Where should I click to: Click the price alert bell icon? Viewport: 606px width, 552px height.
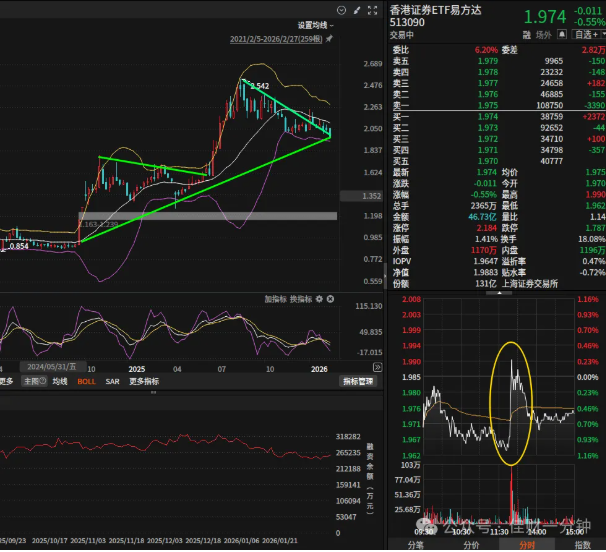[562, 35]
